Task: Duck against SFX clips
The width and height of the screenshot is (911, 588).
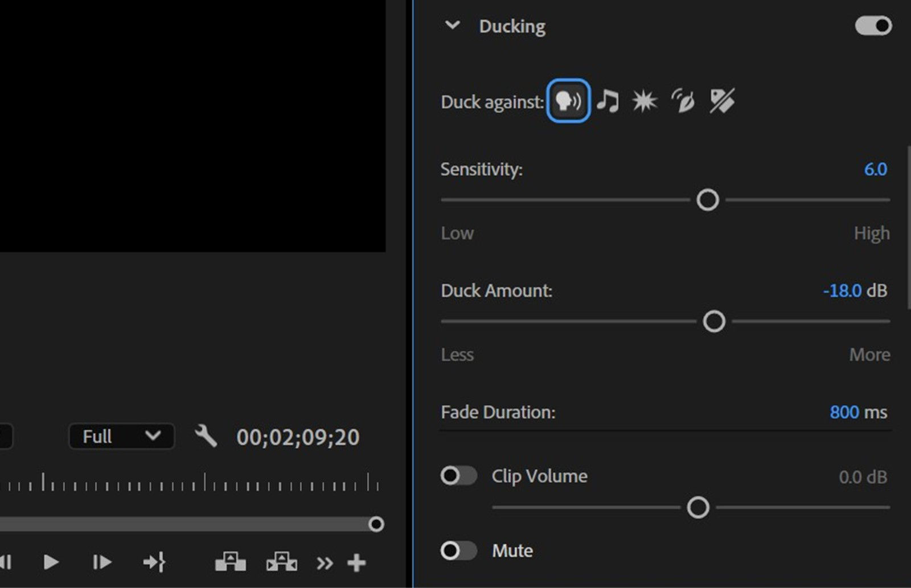Action: pos(643,101)
